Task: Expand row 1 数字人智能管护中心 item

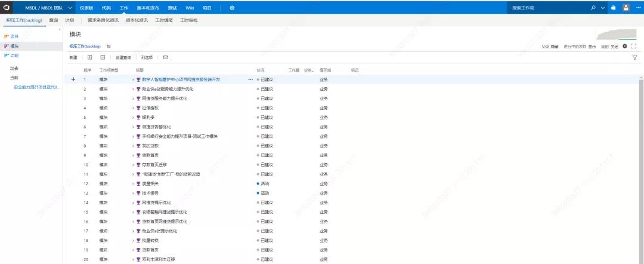Action: point(133,79)
